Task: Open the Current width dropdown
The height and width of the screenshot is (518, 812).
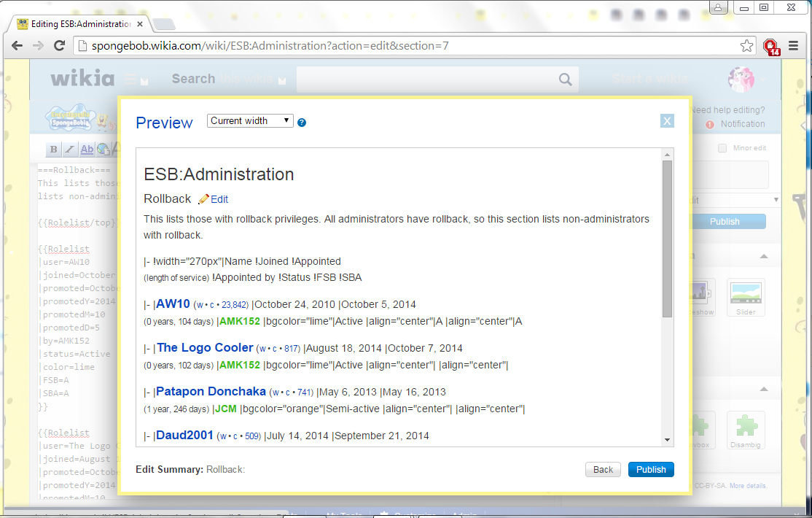Action: [x=250, y=121]
